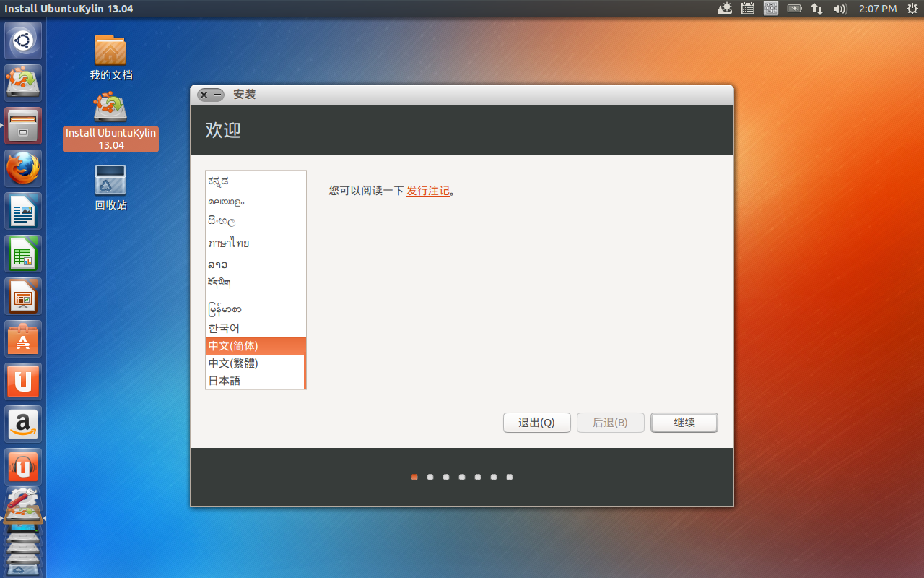The image size is (924, 578).
Task: Select བོད་ཡིག Tibetan in the language list
Action: point(255,283)
